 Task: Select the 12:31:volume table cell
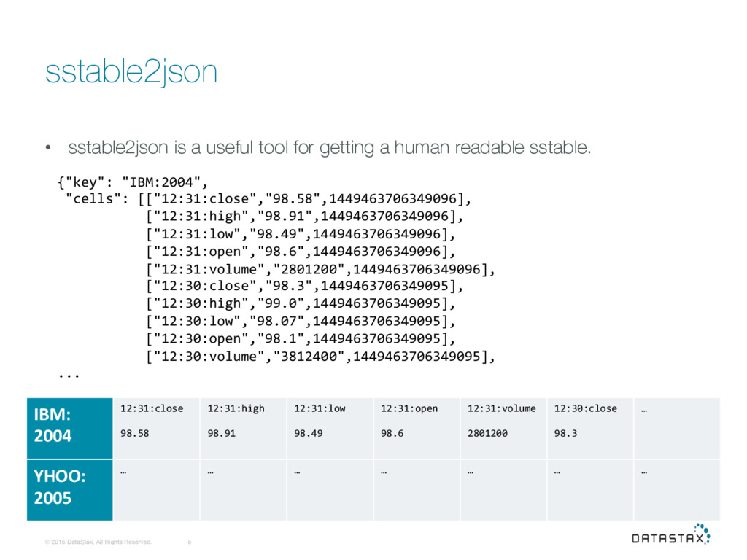click(x=503, y=428)
